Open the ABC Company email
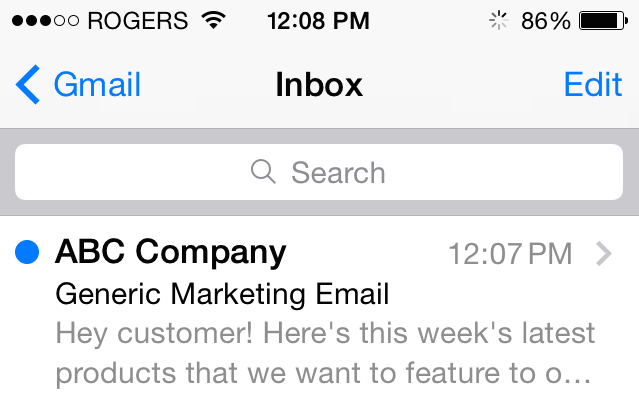The image size is (639, 406). coord(320,311)
